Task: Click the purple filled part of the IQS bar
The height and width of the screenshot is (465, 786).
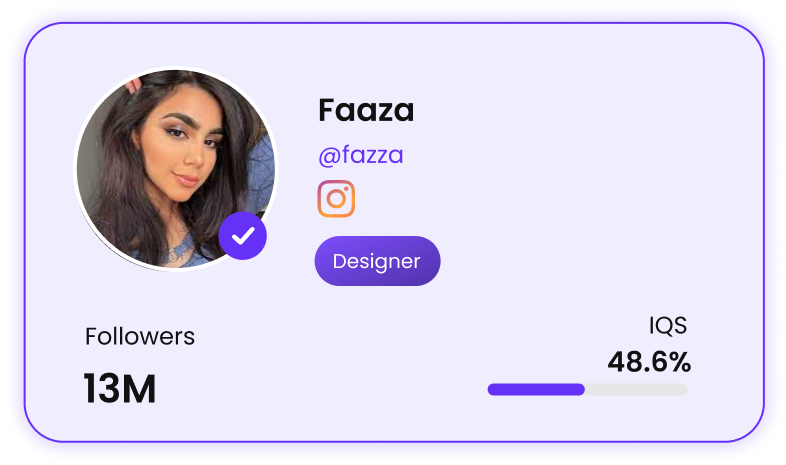Action: pos(536,389)
